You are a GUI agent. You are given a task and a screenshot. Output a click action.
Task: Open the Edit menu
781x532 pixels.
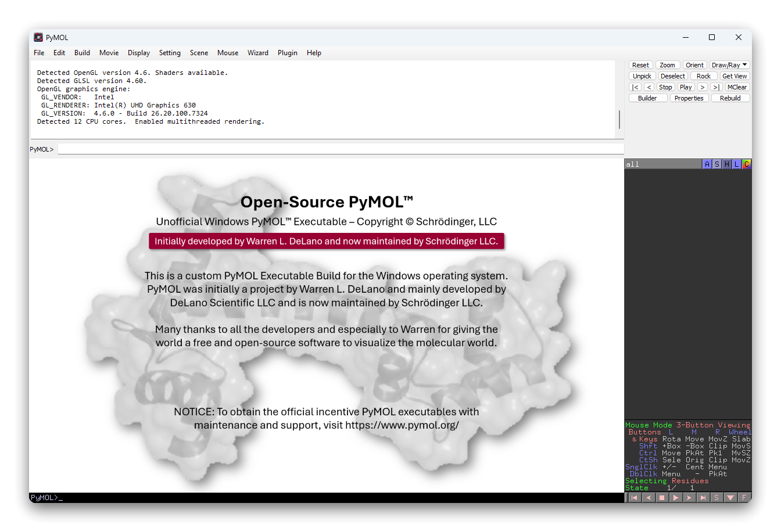(x=59, y=53)
